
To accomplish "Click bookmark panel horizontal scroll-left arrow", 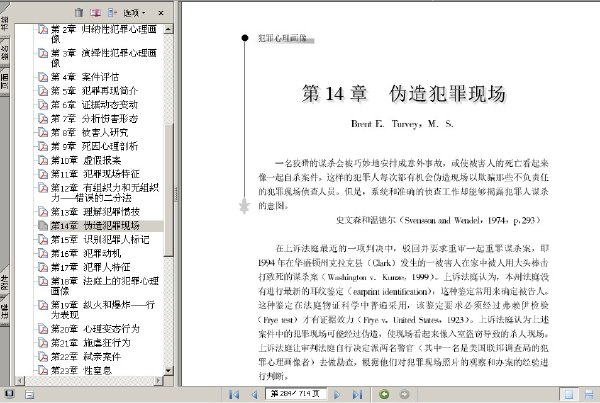I will (x=20, y=380).
